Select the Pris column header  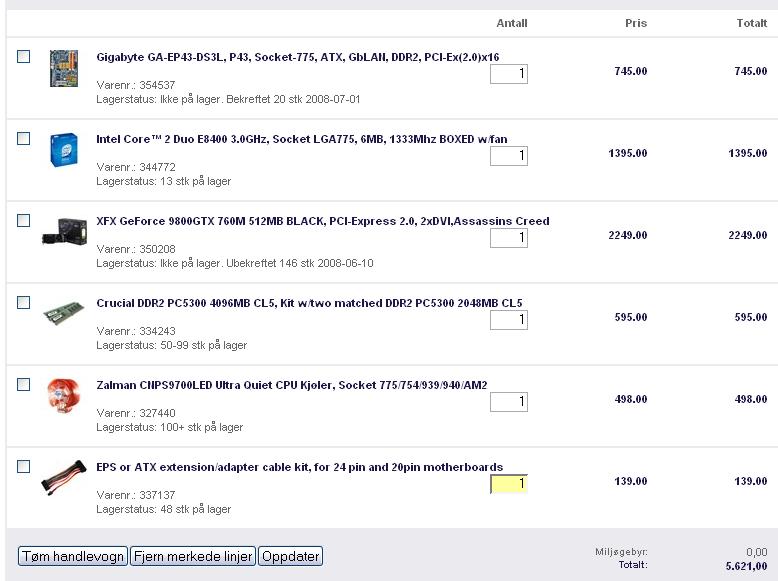(x=636, y=23)
